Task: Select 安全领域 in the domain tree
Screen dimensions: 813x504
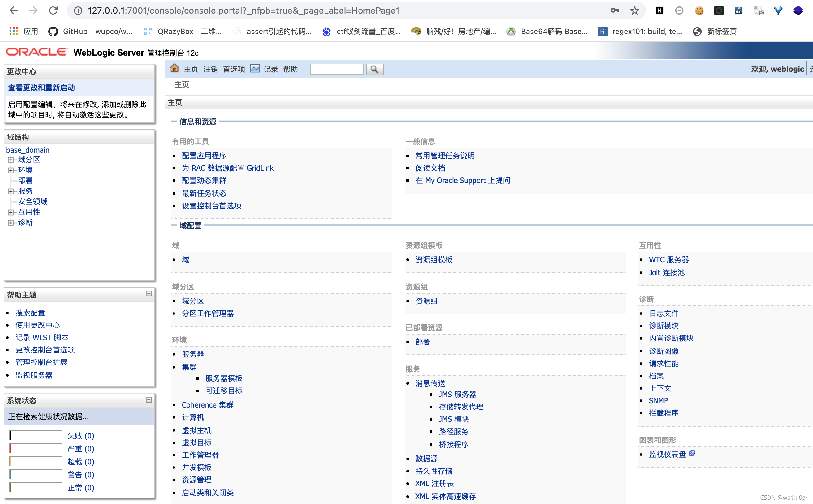Action: click(x=33, y=201)
